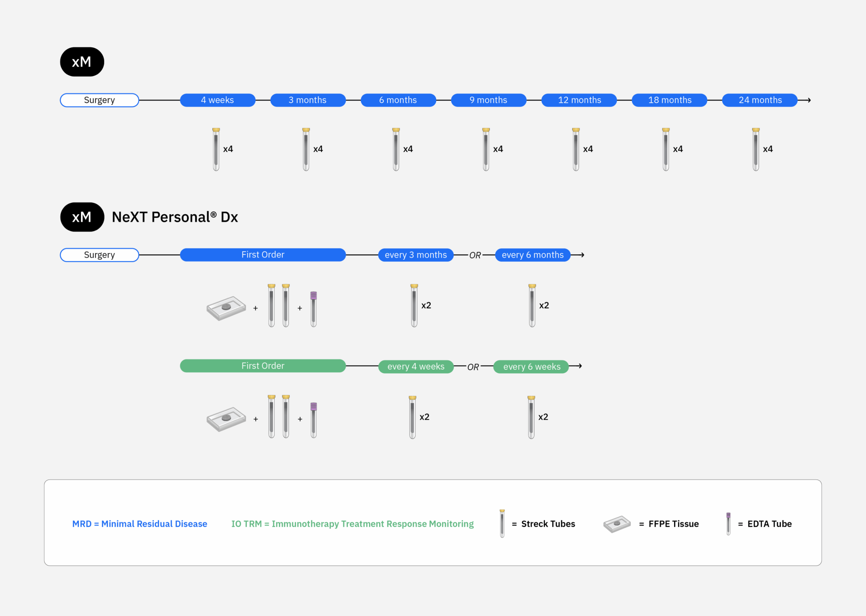Select the 9 months timeline marker
Screen dimensions: 866x616
coord(488,100)
